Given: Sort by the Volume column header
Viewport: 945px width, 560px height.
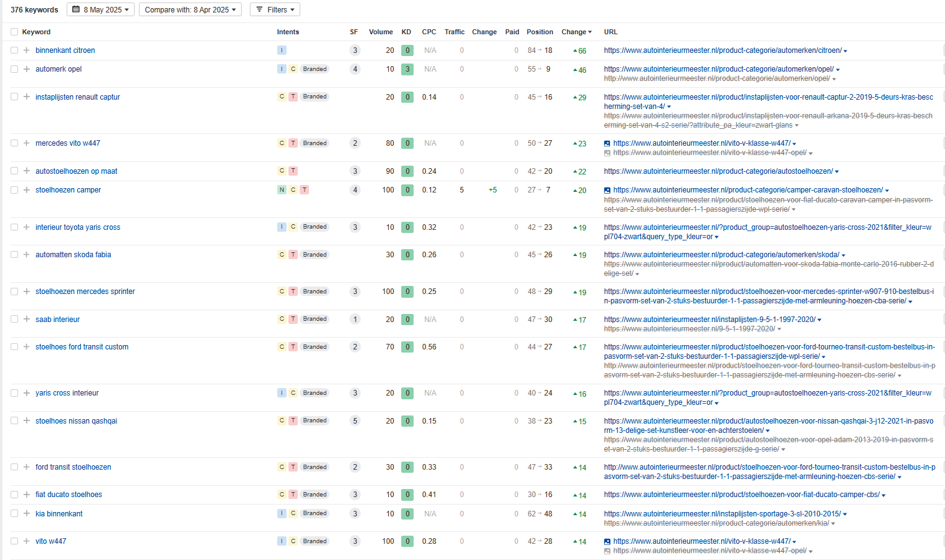Looking at the screenshot, I should 381,32.
